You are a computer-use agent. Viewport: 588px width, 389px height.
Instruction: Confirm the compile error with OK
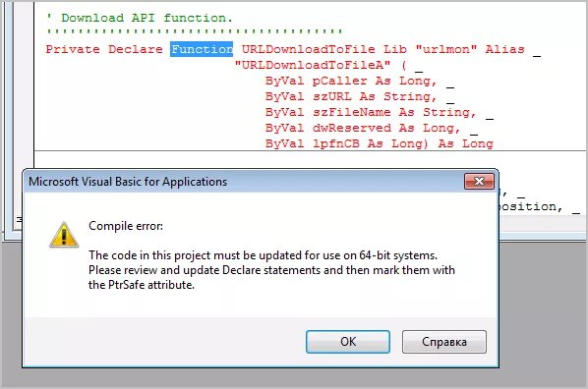[x=348, y=342]
